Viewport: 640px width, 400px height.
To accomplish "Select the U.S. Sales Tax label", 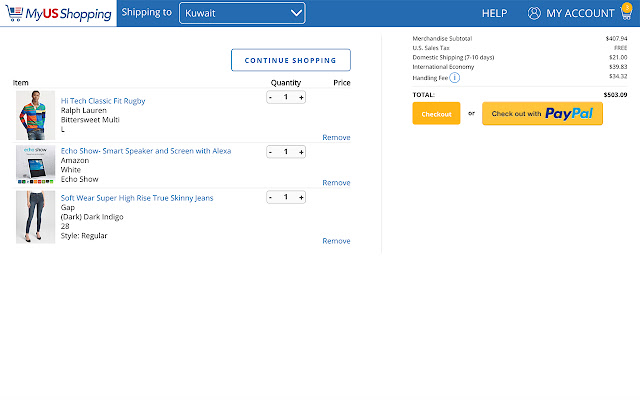I will 431,48.
